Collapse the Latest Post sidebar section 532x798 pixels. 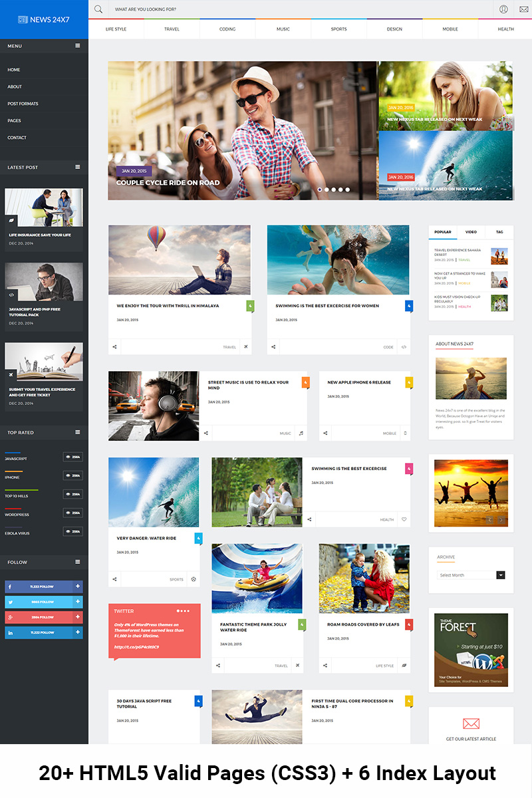pos(78,167)
